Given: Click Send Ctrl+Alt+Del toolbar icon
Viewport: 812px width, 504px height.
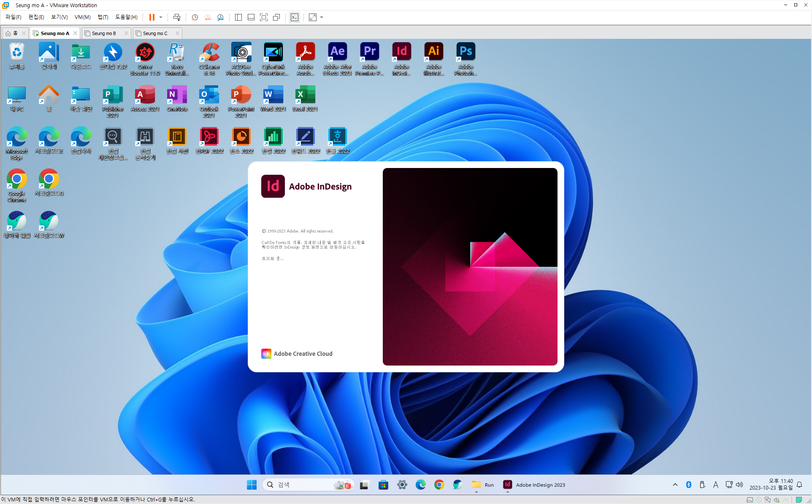Looking at the screenshot, I should (177, 17).
